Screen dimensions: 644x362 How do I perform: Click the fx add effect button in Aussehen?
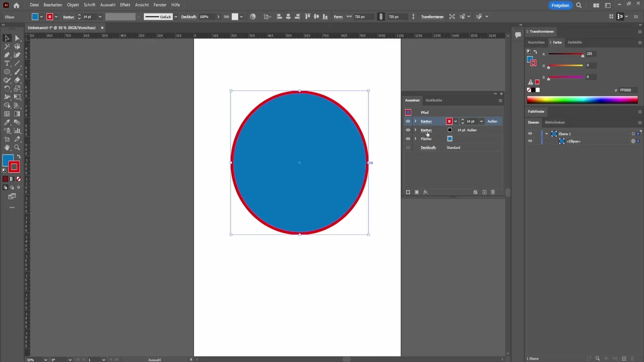click(426, 192)
